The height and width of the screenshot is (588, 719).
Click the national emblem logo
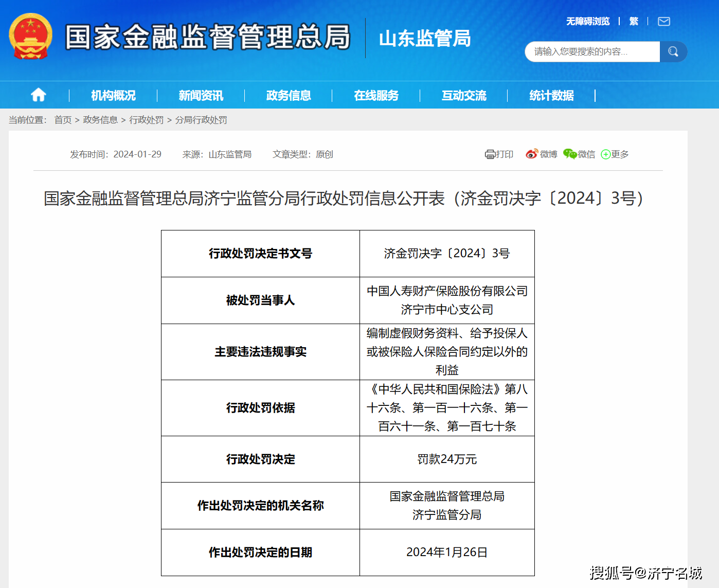pos(30,36)
